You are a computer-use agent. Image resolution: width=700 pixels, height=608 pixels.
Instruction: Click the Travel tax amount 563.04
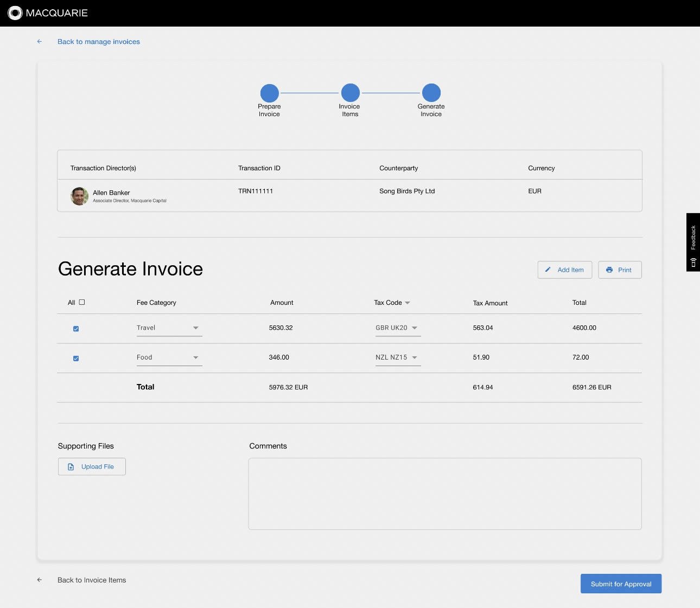pos(483,328)
